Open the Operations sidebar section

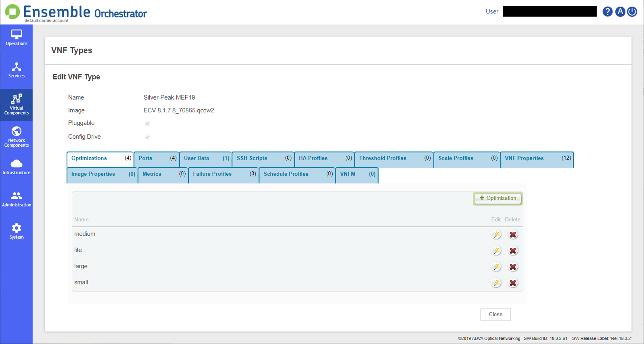pyautogui.click(x=16, y=38)
